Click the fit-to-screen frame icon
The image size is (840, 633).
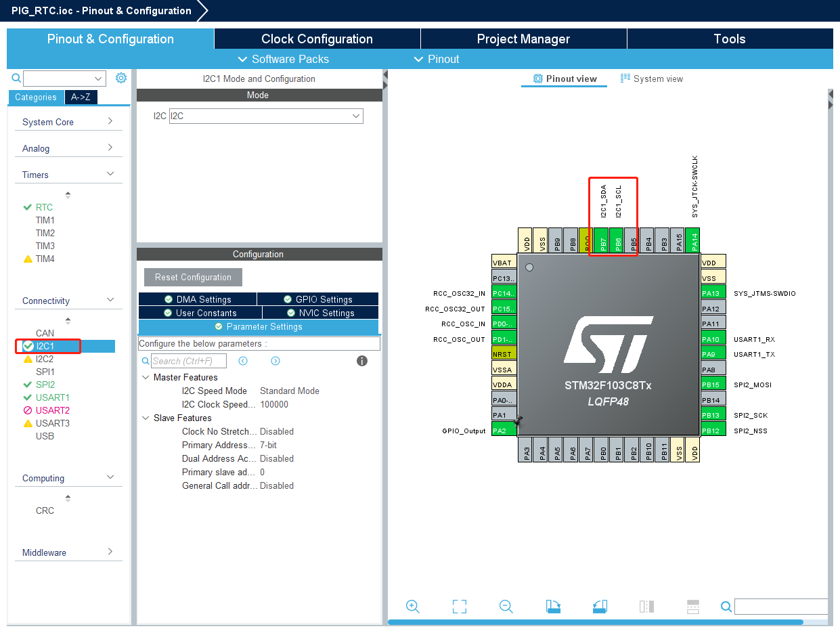pos(460,607)
